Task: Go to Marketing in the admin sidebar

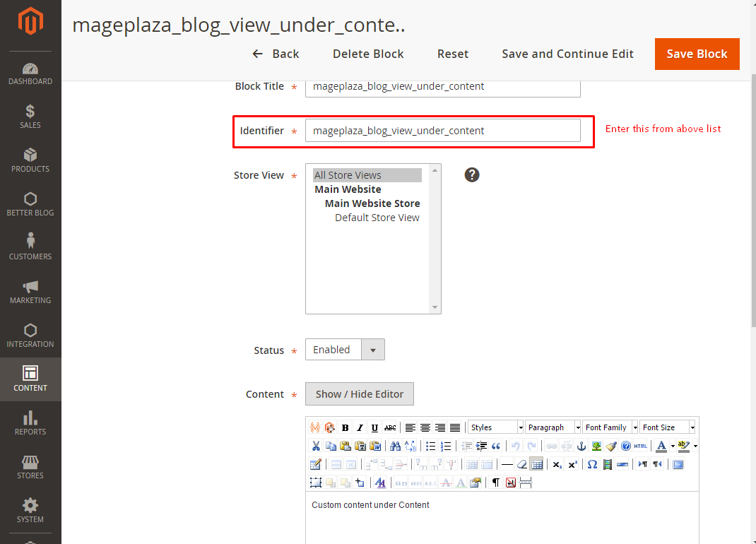Action: coord(30,292)
